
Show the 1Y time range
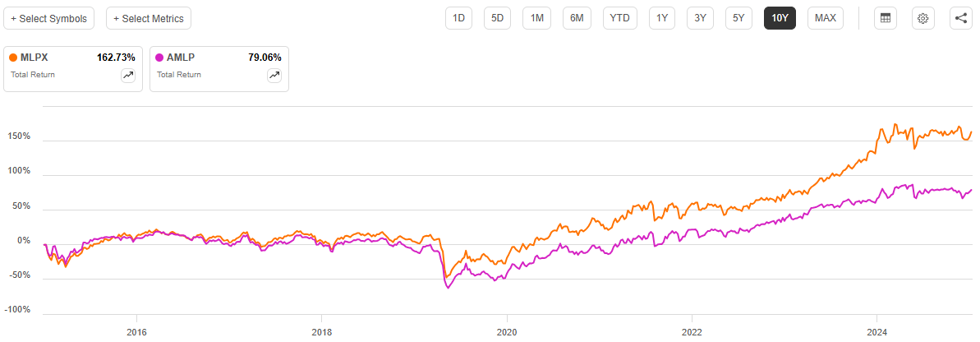click(x=661, y=18)
